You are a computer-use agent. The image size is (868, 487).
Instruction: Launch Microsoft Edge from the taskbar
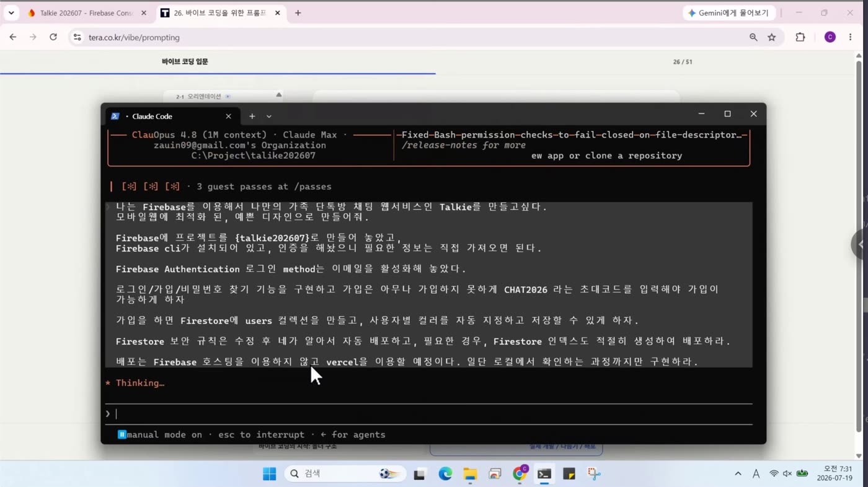(445, 474)
